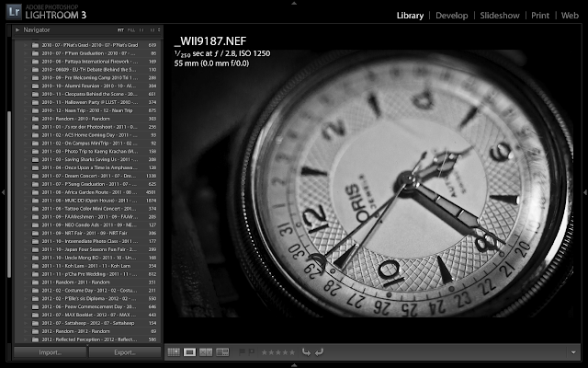
Task: Click the Dream Concert folder icon
Action: [x=35, y=176]
